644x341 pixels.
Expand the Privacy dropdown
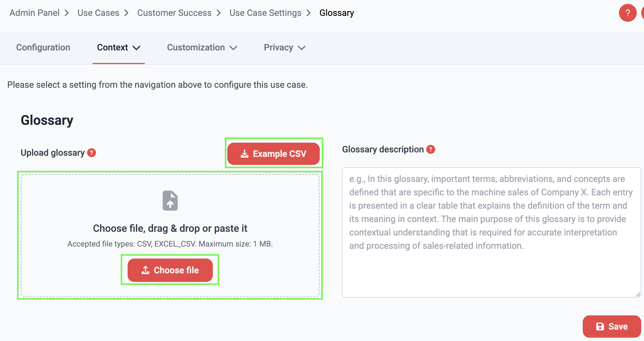302,48
